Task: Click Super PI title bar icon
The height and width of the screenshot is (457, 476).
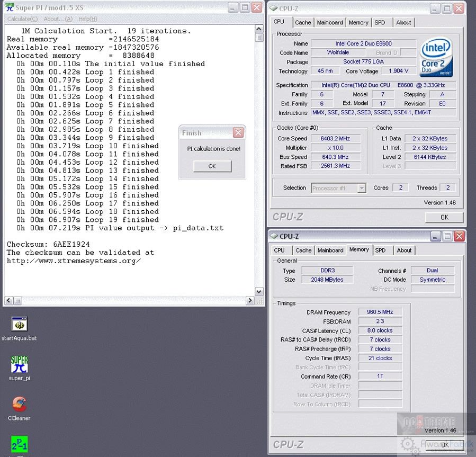Action: [10, 7]
